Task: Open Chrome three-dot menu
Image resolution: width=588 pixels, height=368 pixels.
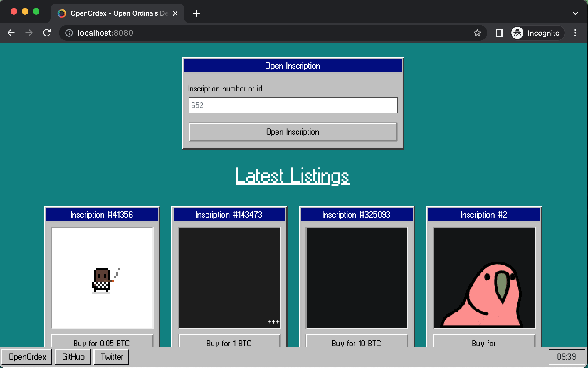Action: tap(575, 33)
